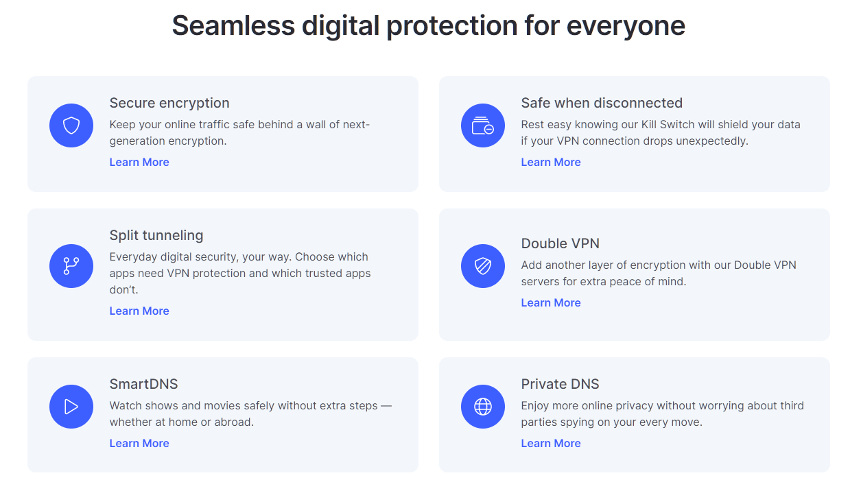Click the Secure encryption card title
This screenshot has width=861, height=504.
(x=169, y=103)
